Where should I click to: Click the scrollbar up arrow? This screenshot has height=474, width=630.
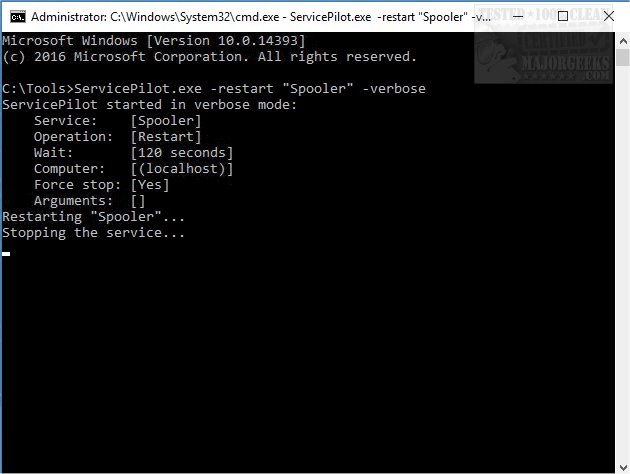point(620,39)
